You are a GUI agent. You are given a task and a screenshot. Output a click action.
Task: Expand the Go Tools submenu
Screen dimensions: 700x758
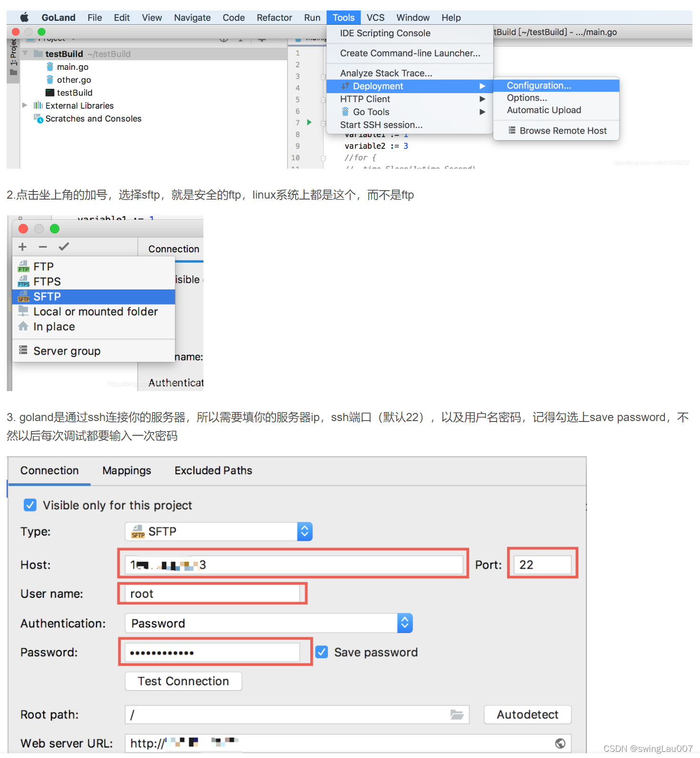click(x=410, y=112)
